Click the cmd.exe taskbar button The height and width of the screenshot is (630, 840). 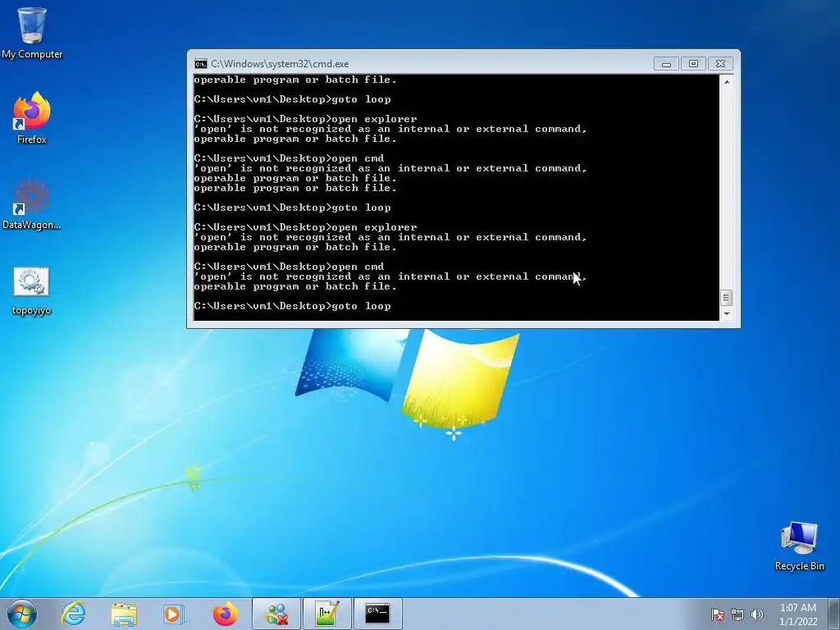(377, 614)
